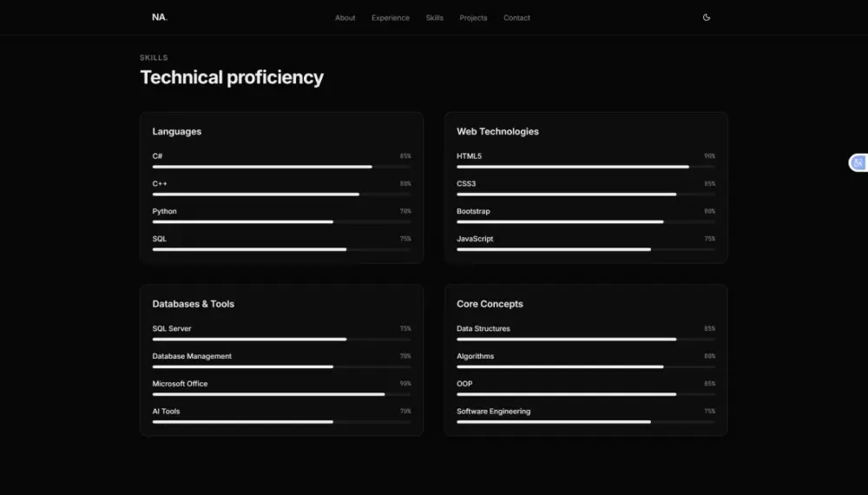
Task: Click the "SQL" label under Languages
Action: coord(160,239)
